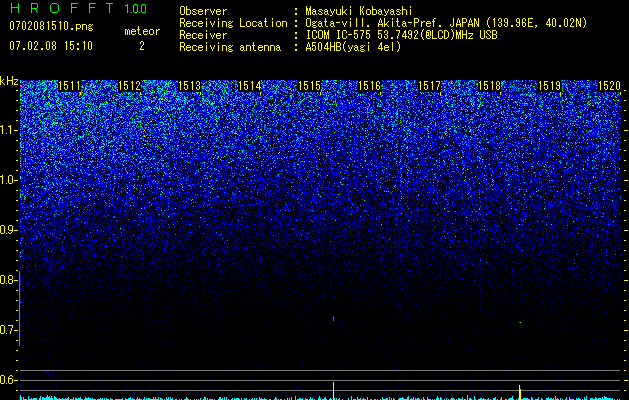Screen dimensions: 629x400
Task: Click the A504HB(yagi 4el) antenna text
Action: [x=353, y=47]
